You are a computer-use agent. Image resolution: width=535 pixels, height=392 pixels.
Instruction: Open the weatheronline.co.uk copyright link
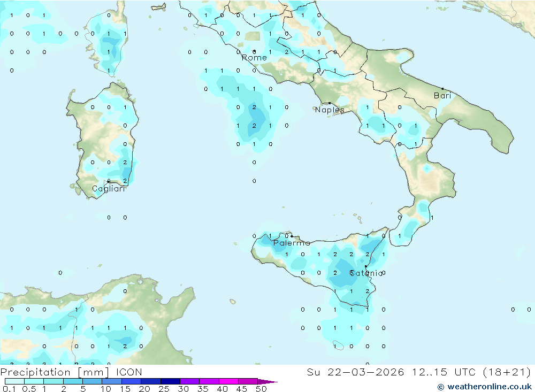485,387
